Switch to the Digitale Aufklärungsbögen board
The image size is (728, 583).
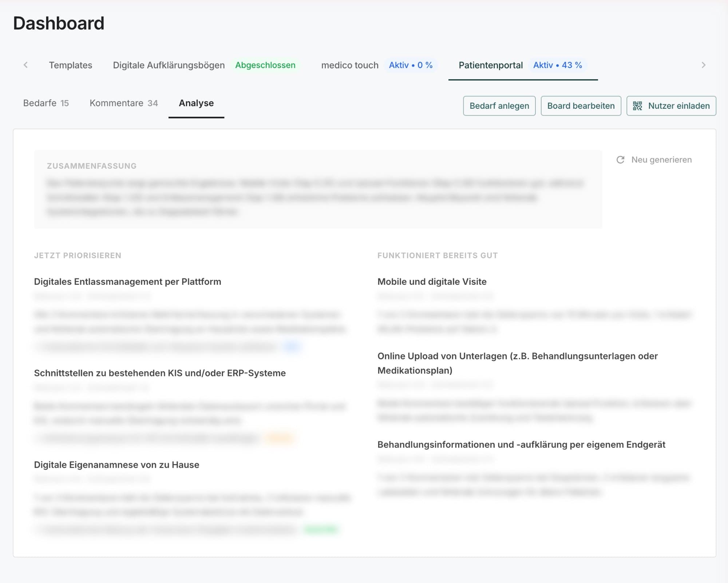point(169,65)
